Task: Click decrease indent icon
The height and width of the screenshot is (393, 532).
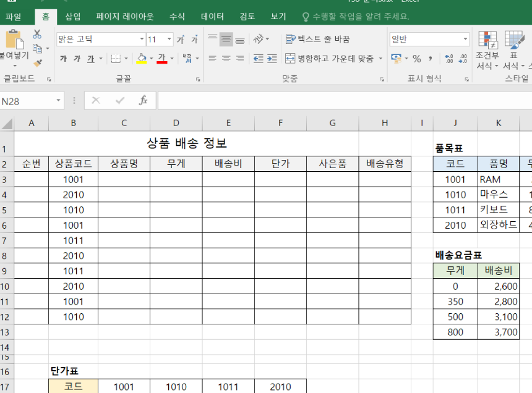Action: [x=258, y=59]
